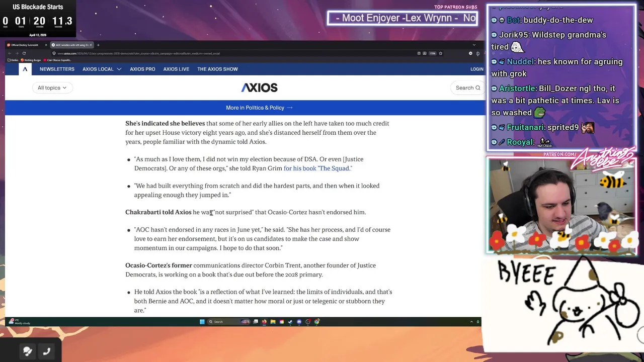Click the browser reload button
The image size is (644, 362).
(24, 53)
